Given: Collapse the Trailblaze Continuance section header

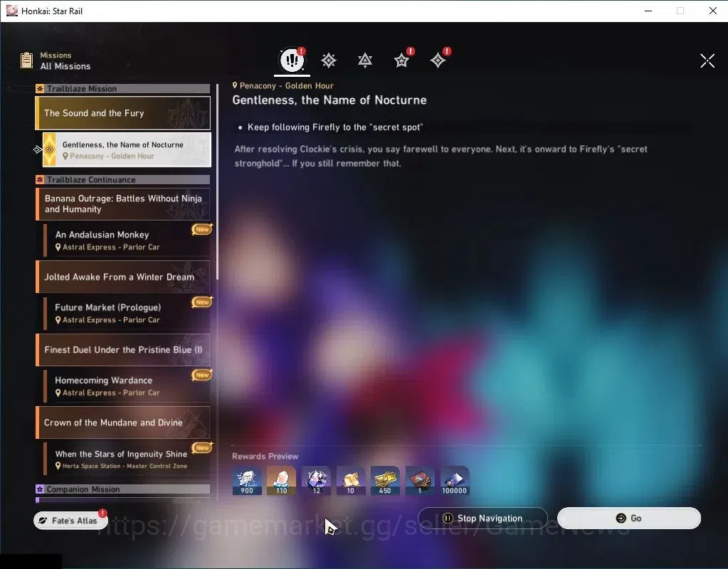Looking at the screenshot, I should point(123,180).
